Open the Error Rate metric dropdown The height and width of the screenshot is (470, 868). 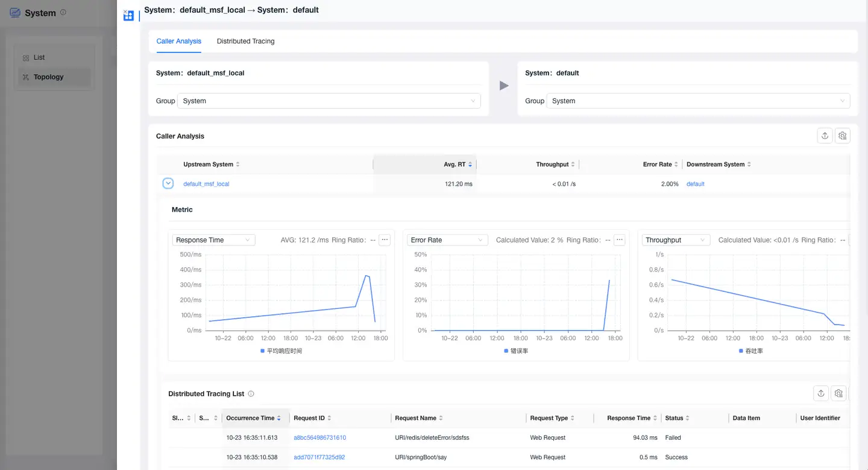[x=447, y=240]
